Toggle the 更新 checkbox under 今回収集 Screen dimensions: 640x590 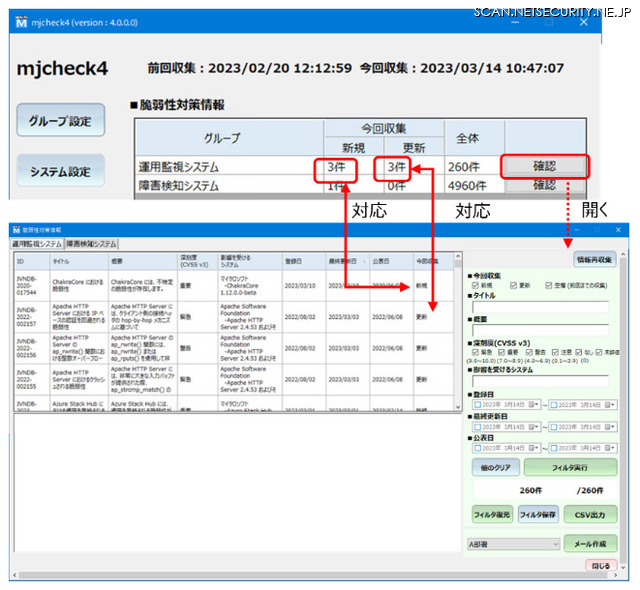pos(514,285)
